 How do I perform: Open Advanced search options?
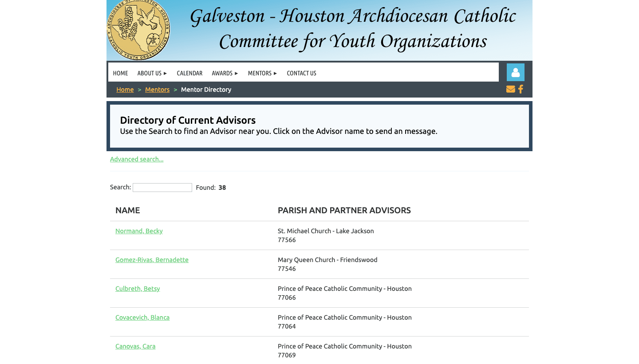click(137, 159)
